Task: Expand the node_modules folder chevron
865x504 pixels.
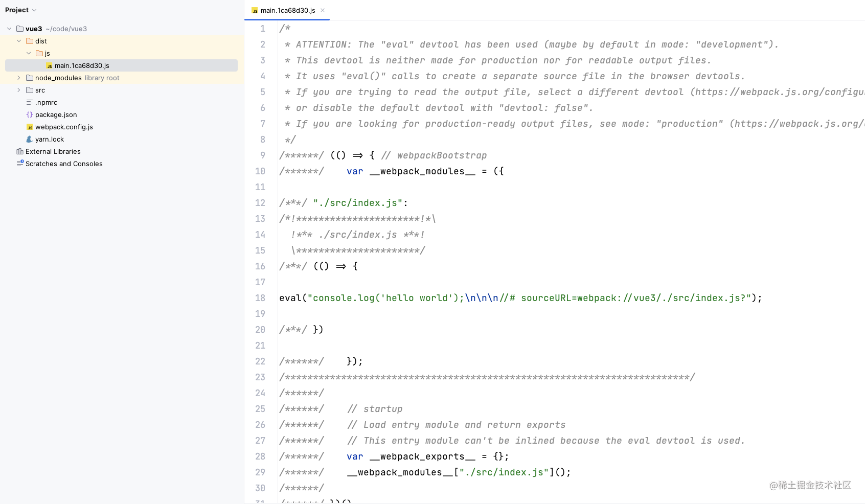Action: coord(19,78)
